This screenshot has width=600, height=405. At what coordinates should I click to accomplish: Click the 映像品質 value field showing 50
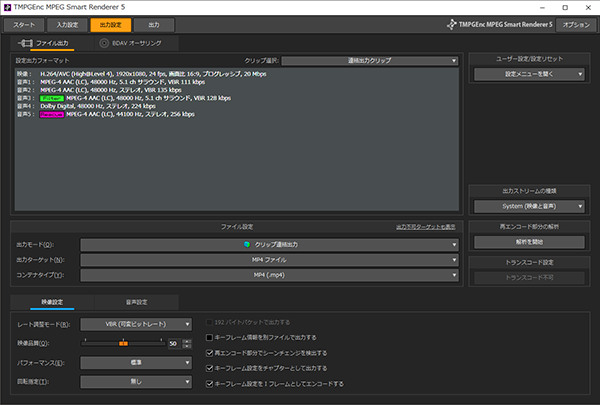[174, 344]
